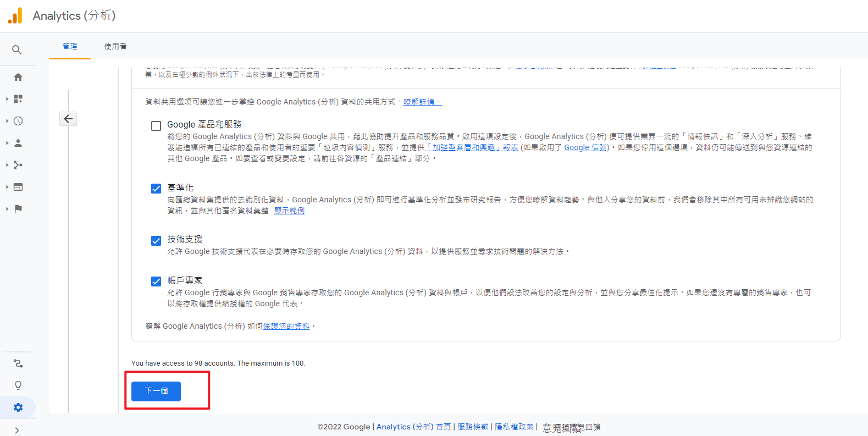Screen dimensions: 868x436
Task: Open 隱私權政策 footer link
Action: coord(515,427)
